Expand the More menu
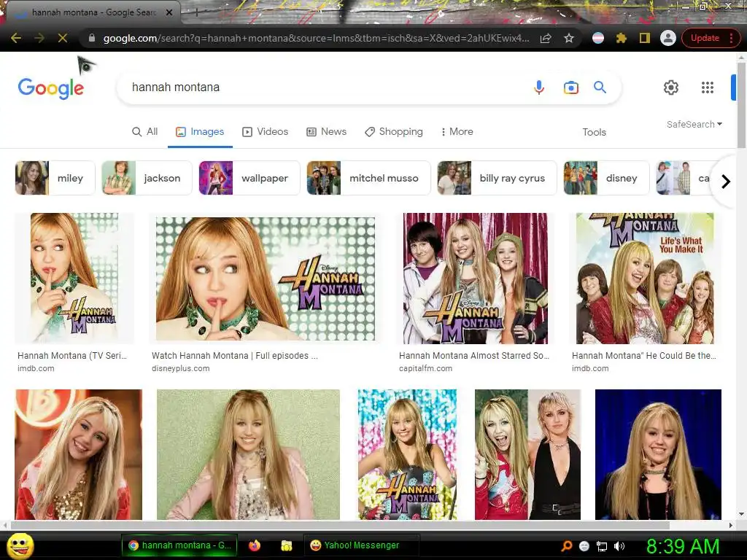The width and height of the screenshot is (747, 560). click(x=457, y=132)
